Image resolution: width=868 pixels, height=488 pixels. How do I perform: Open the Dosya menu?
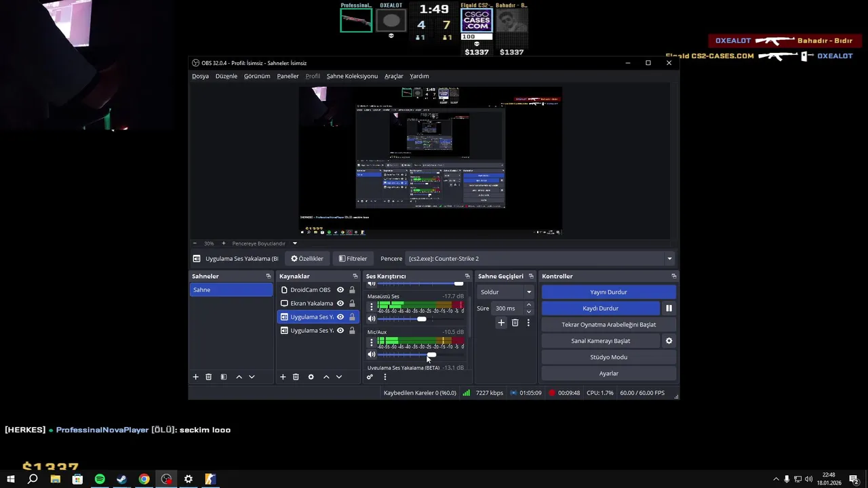(200, 76)
